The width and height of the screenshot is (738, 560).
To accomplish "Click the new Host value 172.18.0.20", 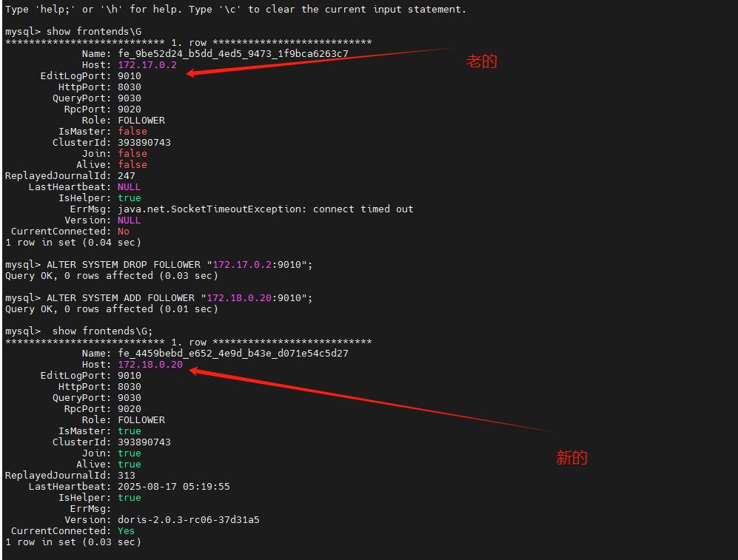I will coord(150,365).
